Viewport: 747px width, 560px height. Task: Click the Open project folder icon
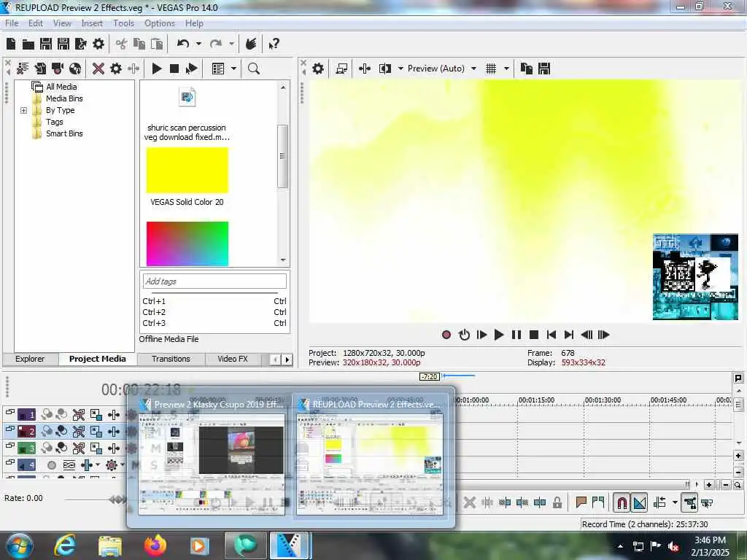click(x=28, y=44)
